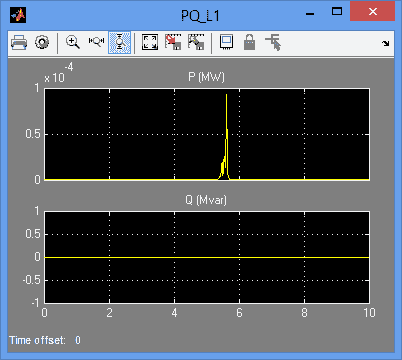Click the Time offset label
This screenshot has width=402, height=360.
click(37, 340)
